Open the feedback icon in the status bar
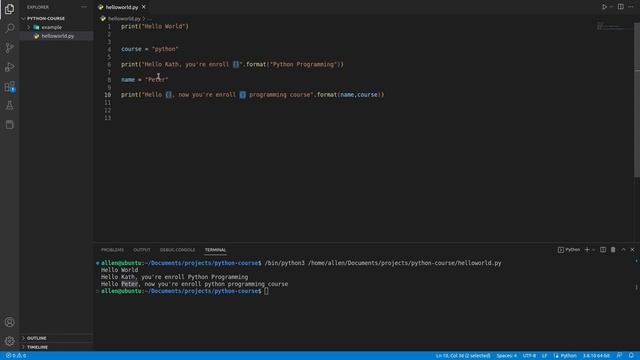 [x=620, y=356]
